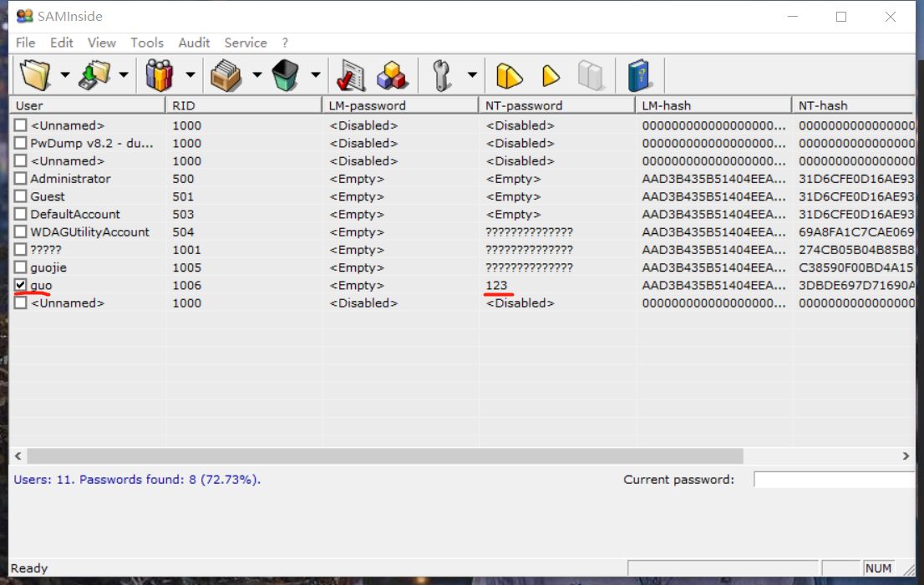Uncheck the guo user checkbox
Viewport: 924px width, 585px height.
click(x=21, y=284)
